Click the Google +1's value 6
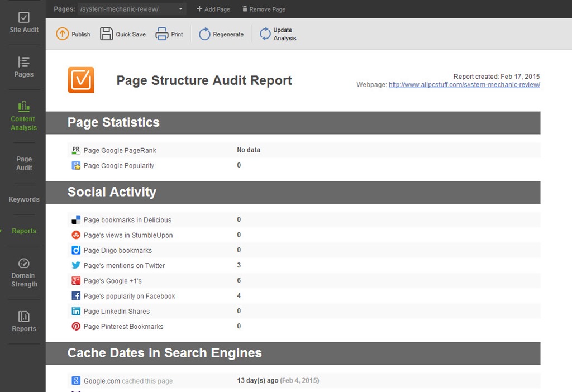 pos(239,280)
